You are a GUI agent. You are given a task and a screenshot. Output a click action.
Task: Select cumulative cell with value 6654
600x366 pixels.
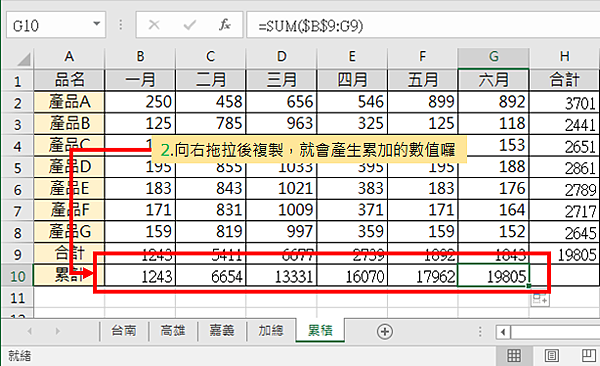pyautogui.click(x=210, y=276)
